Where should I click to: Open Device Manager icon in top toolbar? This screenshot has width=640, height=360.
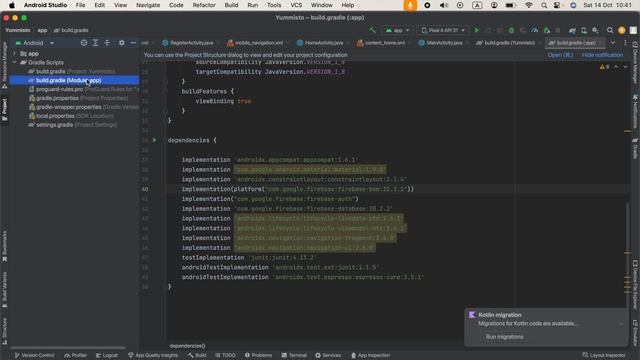click(584, 30)
